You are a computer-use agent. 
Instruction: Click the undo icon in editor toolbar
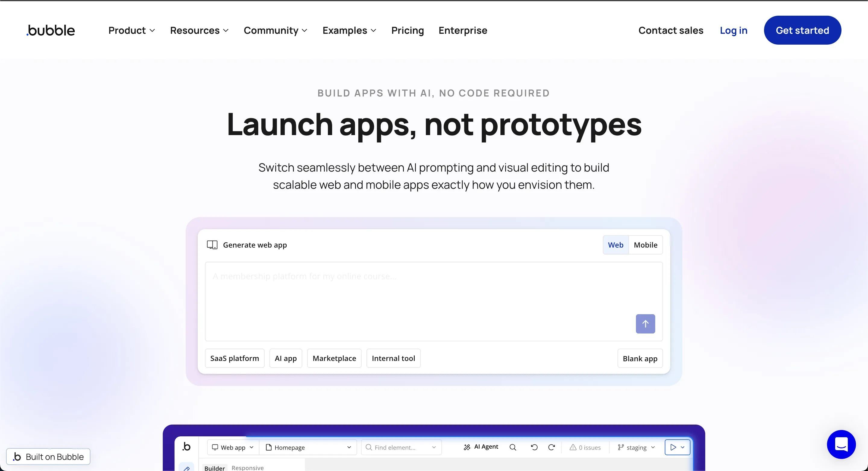click(x=534, y=447)
